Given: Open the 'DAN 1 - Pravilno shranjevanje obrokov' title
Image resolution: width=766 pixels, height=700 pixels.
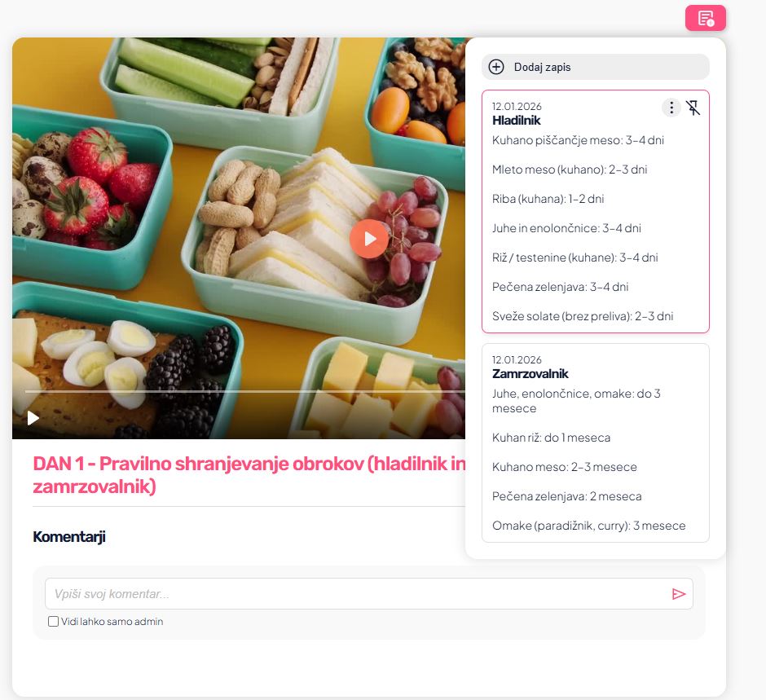Looking at the screenshot, I should pos(249,475).
